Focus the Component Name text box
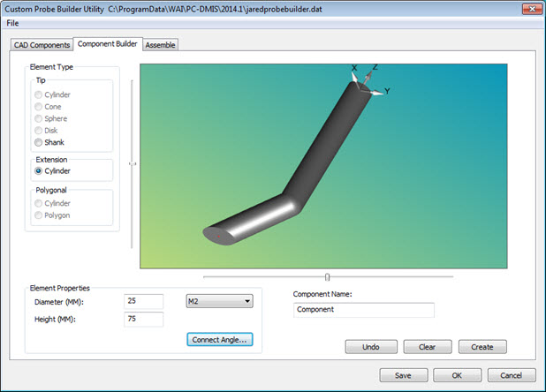 (x=363, y=310)
